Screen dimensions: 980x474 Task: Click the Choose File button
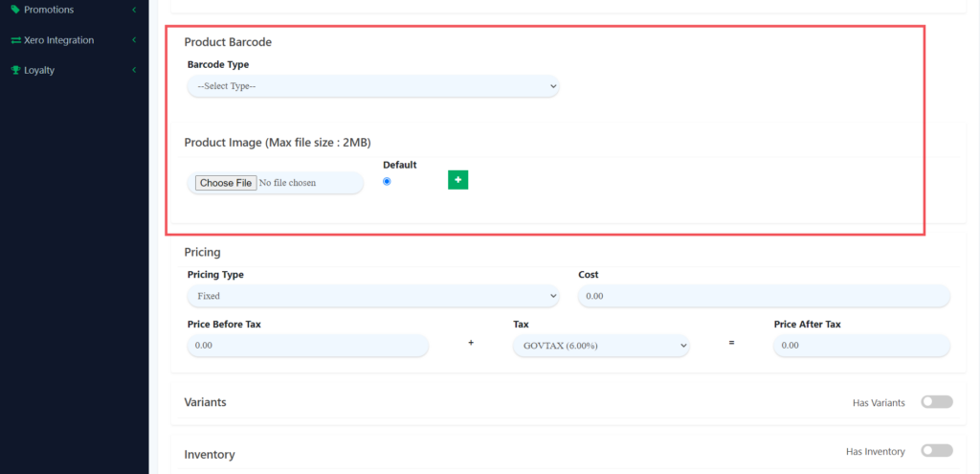point(226,183)
